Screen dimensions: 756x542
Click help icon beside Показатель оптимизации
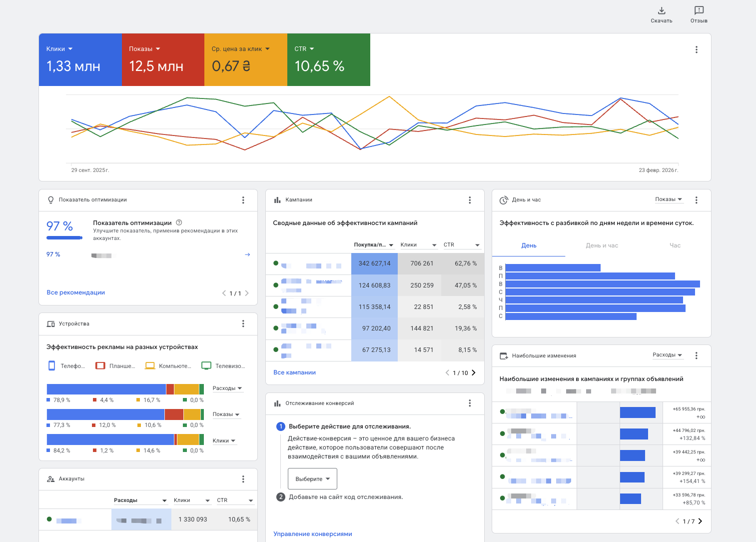(179, 223)
